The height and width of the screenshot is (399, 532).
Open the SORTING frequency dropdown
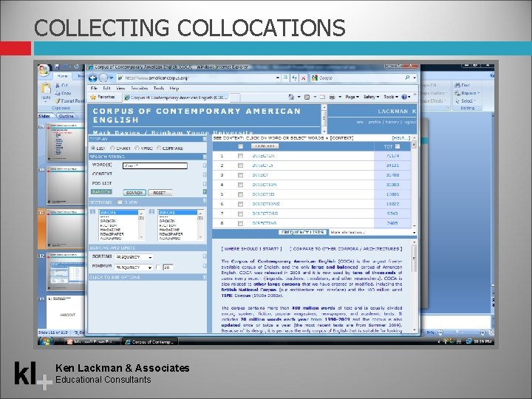(134, 257)
